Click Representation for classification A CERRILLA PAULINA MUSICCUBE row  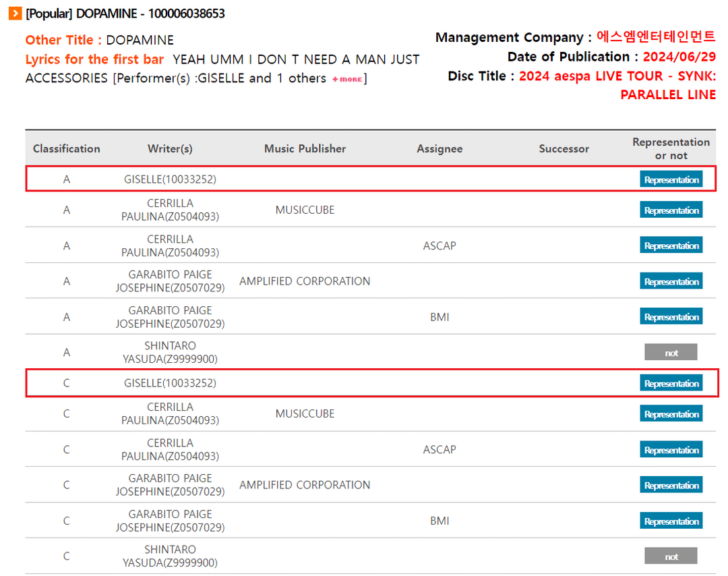pos(671,210)
